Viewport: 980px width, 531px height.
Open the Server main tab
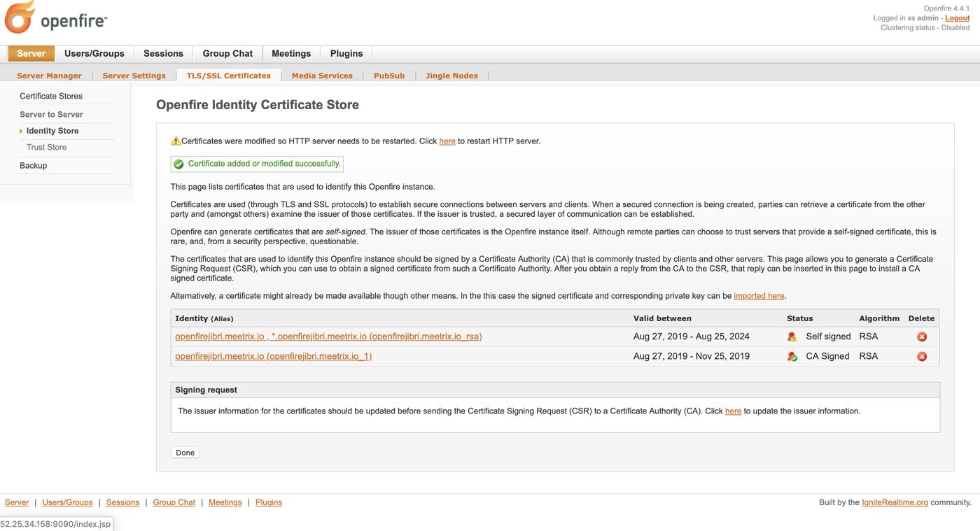(x=31, y=53)
